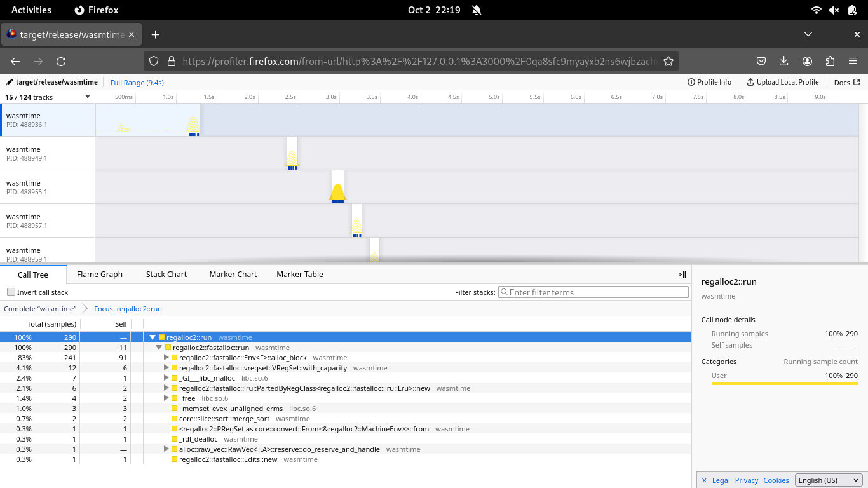Click the battery status icon
Viewport: 868px width, 488px height.
coord(853,10)
